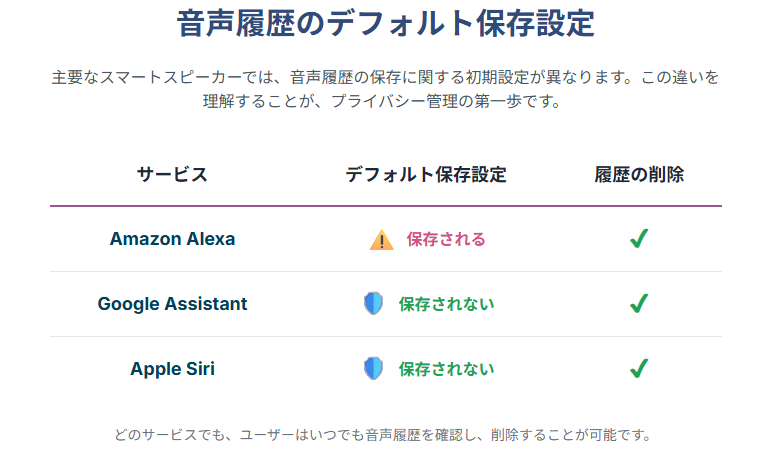Click 保存されない text in Google Assistant row
The width and height of the screenshot is (761, 452).
coord(446,304)
